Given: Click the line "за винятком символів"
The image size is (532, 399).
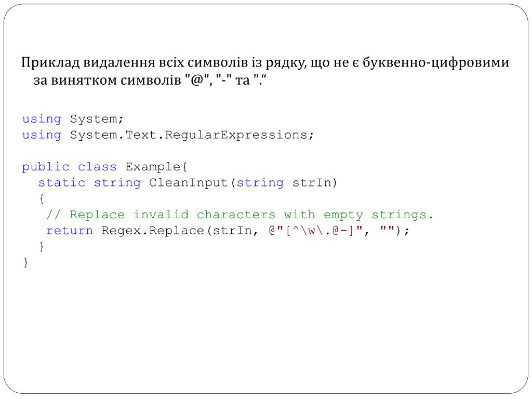Looking at the screenshot, I should point(150,80).
